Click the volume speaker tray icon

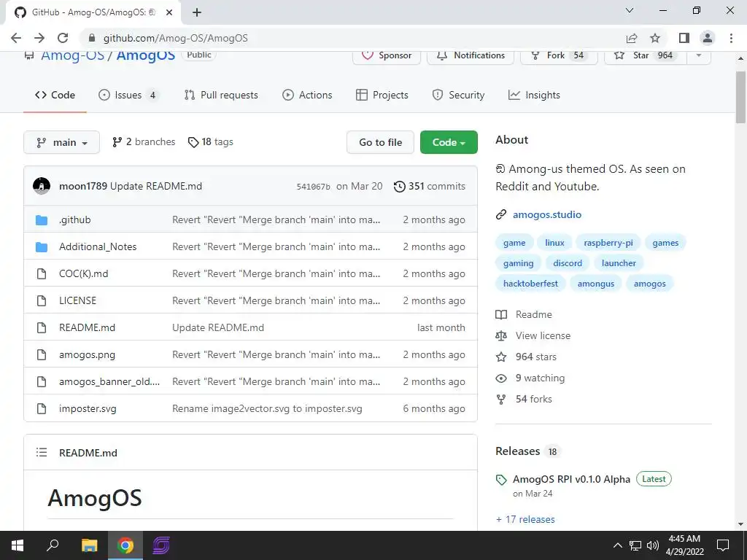pos(653,545)
